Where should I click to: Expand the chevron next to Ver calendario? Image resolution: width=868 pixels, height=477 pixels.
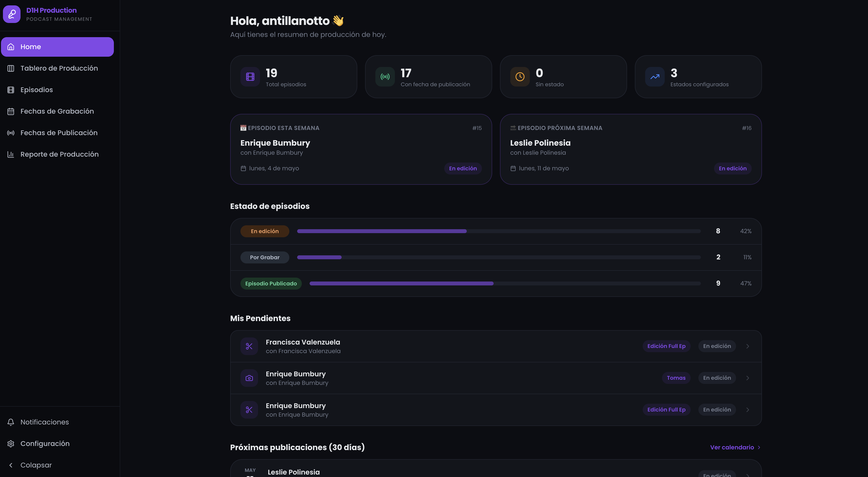pyautogui.click(x=759, y=448)
